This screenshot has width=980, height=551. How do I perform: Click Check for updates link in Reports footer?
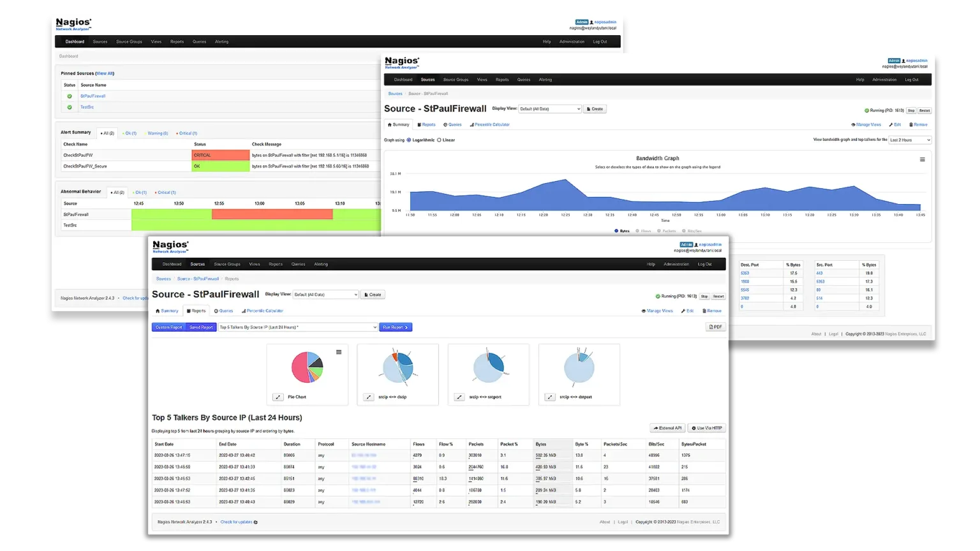236,522
